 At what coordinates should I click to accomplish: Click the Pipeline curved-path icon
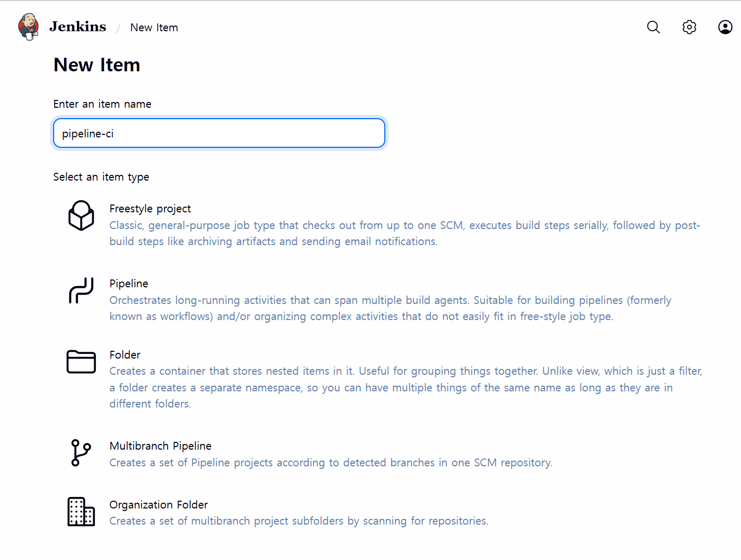coord(81,290)
